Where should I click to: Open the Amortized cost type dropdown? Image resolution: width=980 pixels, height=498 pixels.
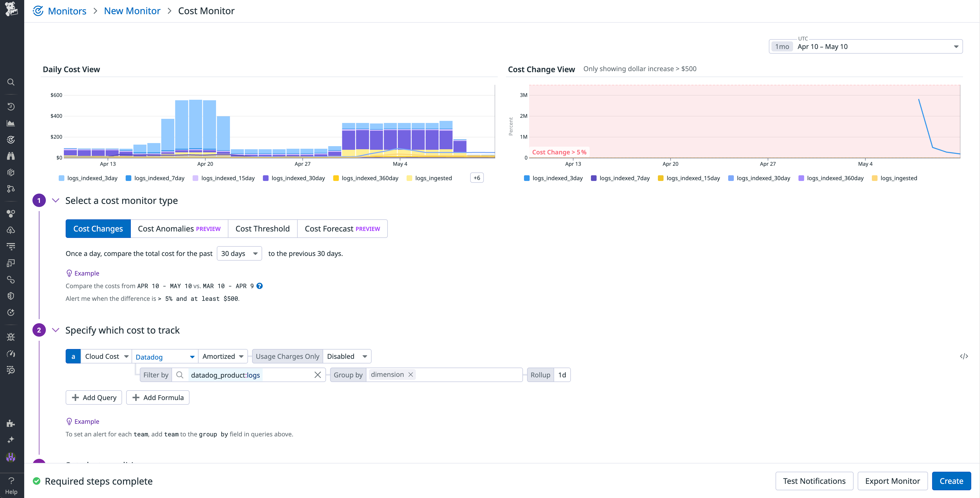click(222, 356)
